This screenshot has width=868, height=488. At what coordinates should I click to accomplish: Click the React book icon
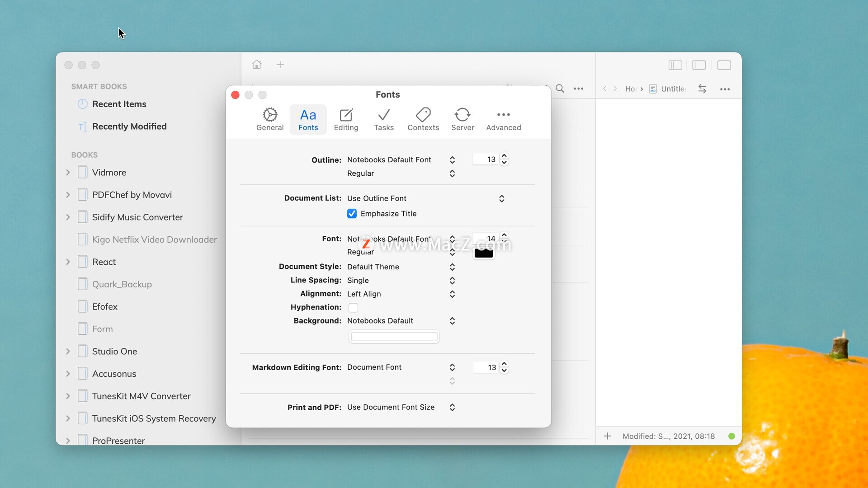pos(82,262)
